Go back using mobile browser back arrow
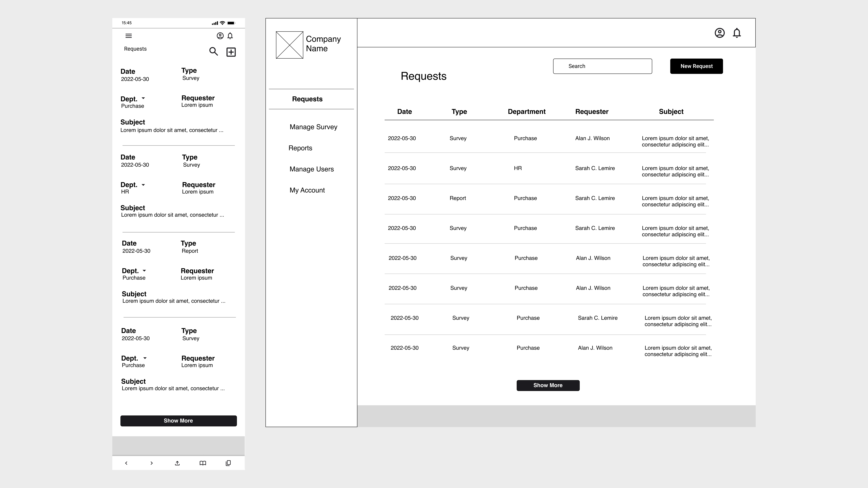 coord(126,463)
